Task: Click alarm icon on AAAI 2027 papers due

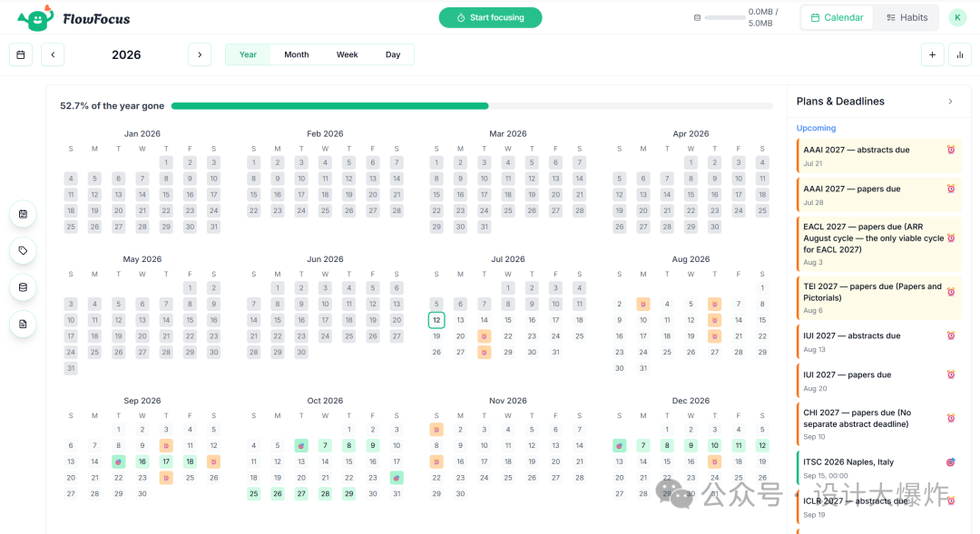Action: (951, 189)
